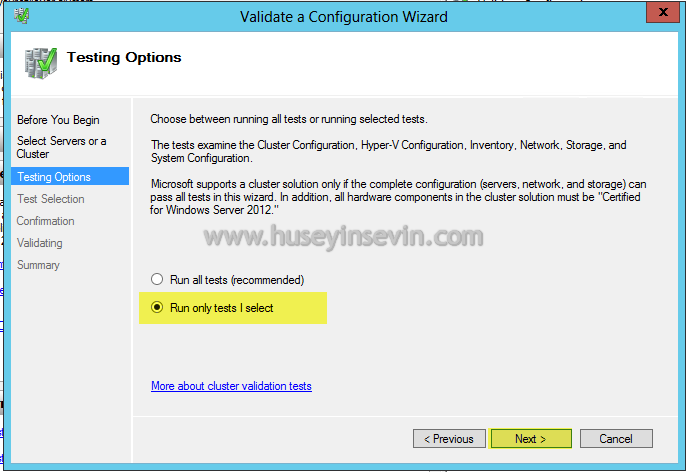This screenshot has height=472, width=686.
Task: Select the Testing Options step in sidebar
Action: tap(70, 176)
